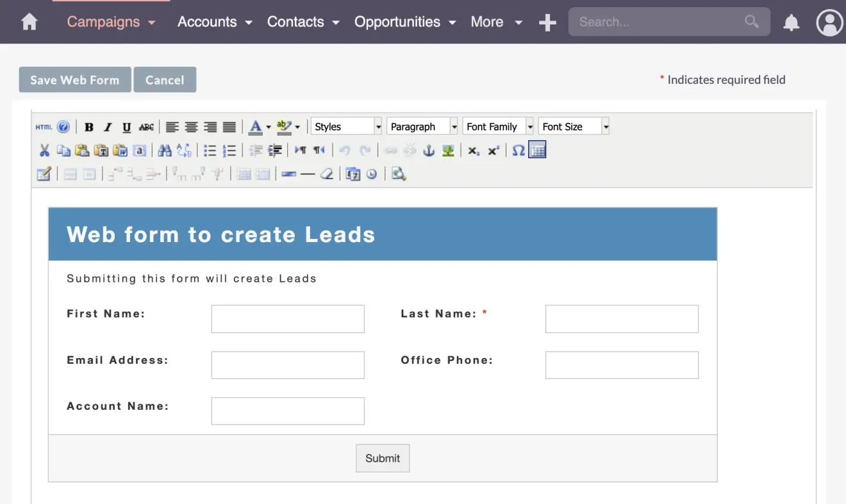Expand the Font Family dropdown

pyautogui.click(x=529, y=127)
